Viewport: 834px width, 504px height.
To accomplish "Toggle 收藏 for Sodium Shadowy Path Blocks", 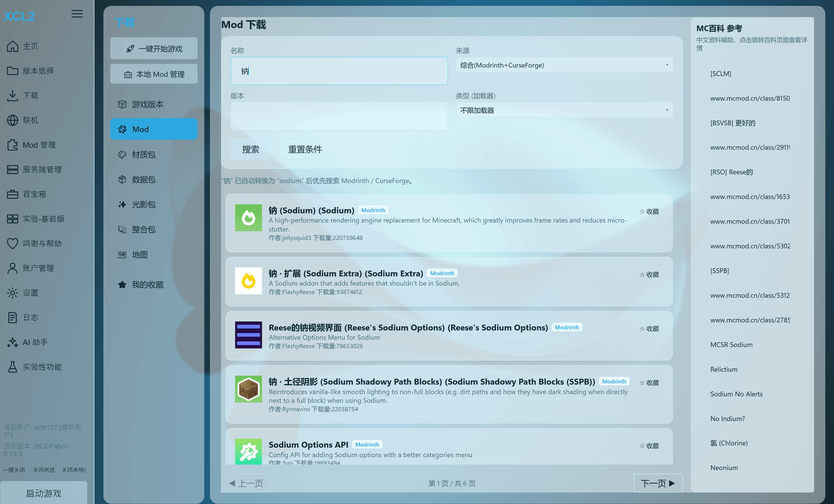I will tap(649, 383).
